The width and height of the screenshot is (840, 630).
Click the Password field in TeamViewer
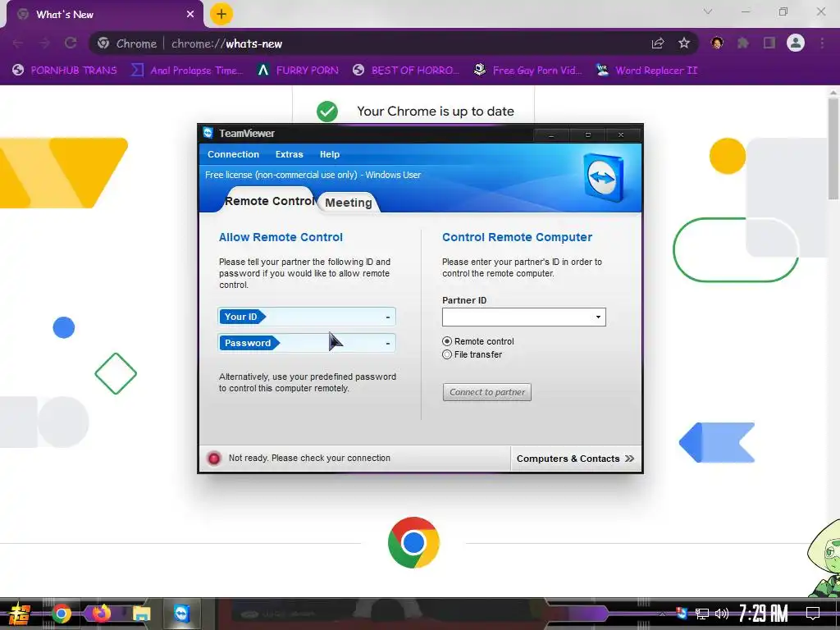(307, 343)
